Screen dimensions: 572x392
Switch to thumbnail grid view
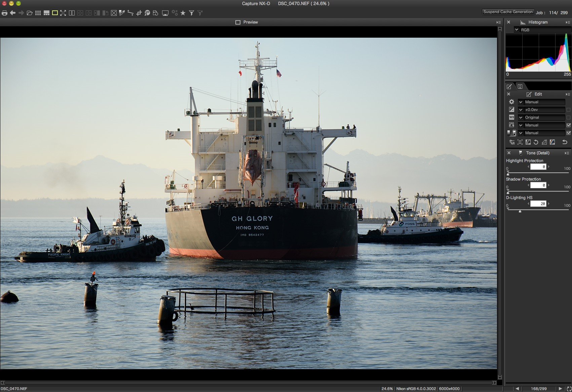click(x=38, y=13)
